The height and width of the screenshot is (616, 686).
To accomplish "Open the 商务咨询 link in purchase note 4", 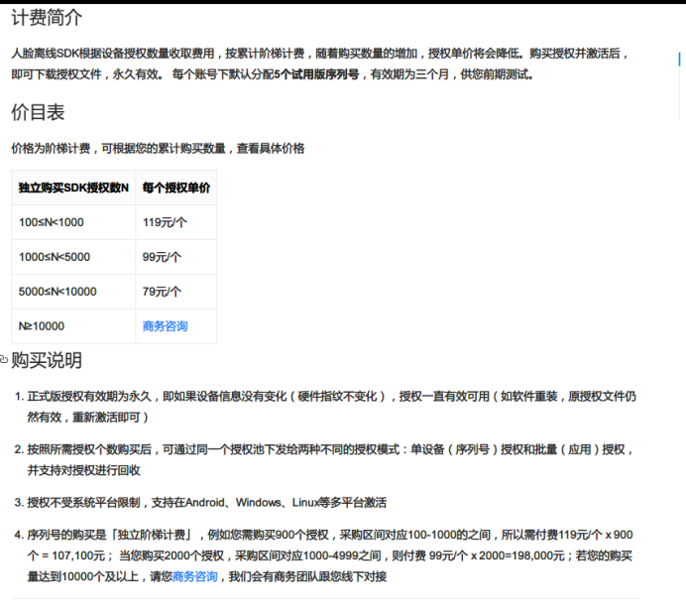I will click(x=194, y=576).
